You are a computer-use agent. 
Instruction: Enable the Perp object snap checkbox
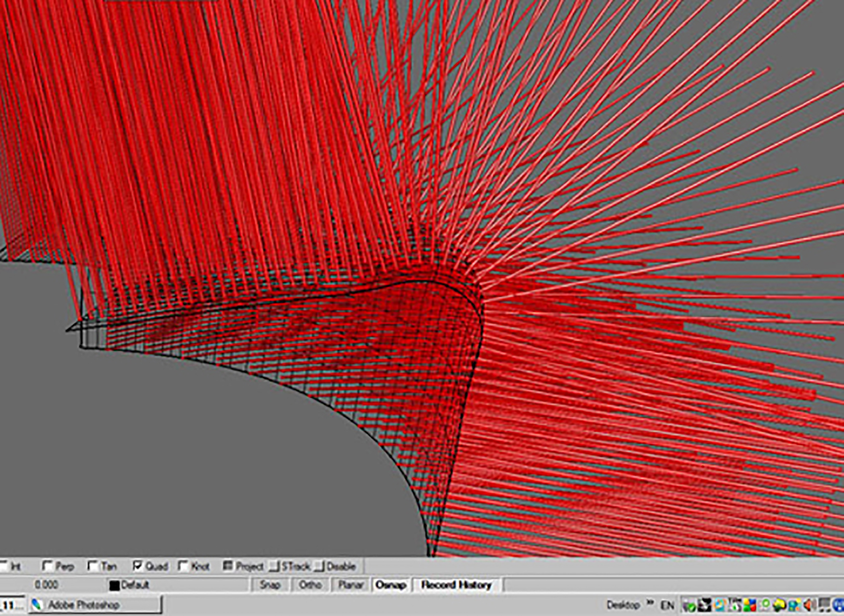coord(47,566)
